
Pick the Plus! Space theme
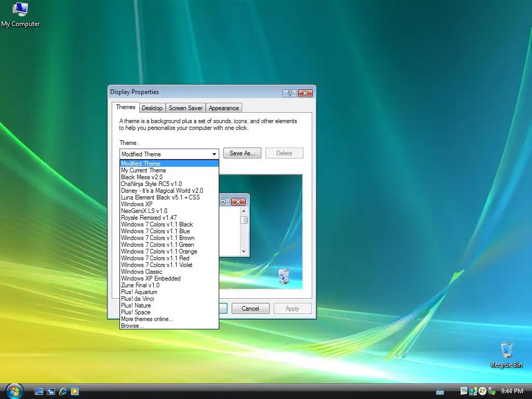(x=169, y=312)
